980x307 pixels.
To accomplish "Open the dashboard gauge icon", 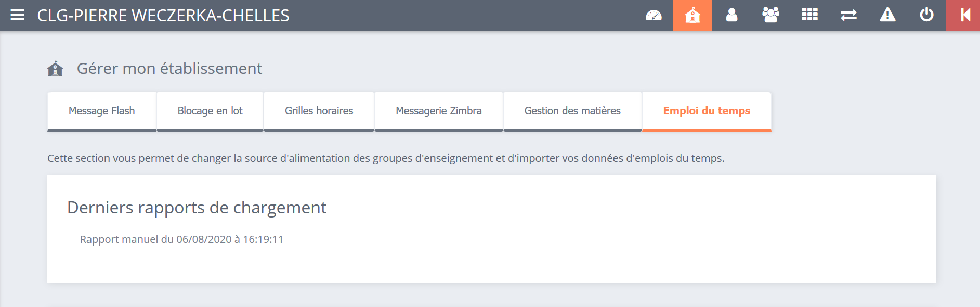I will tap(654, 16).
